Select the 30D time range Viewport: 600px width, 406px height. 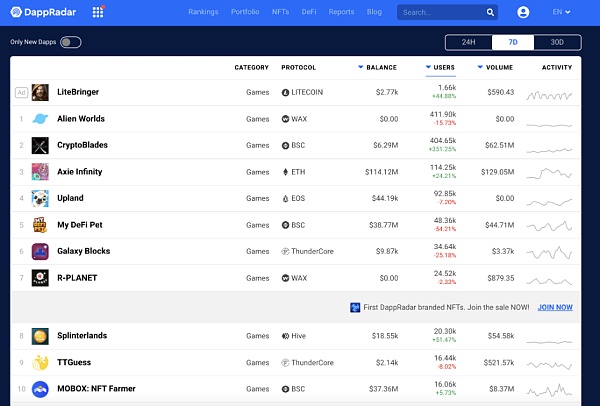(x=557, y=42)
